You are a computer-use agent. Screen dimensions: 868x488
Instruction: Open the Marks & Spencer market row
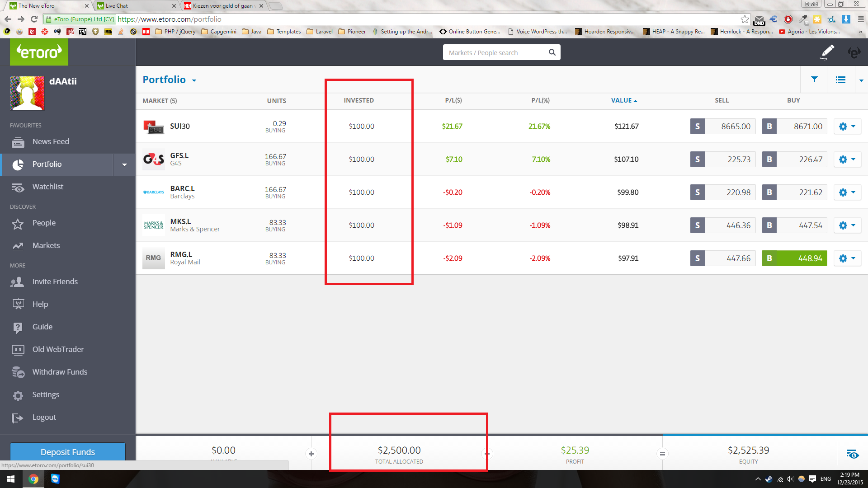pyautogui.click(x=501, y=225)
